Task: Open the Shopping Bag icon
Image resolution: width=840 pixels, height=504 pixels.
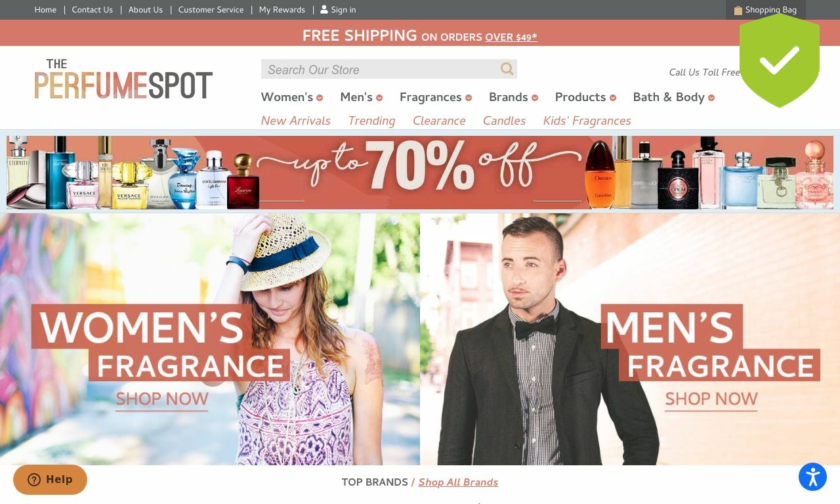Action: pos(738,10)
